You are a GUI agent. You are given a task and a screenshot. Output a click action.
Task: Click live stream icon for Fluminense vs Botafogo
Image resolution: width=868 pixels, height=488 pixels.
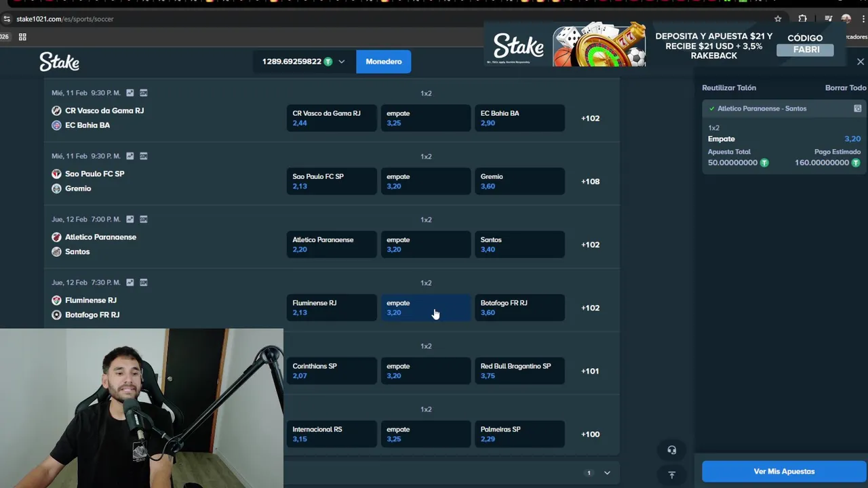tap(143, 282)
